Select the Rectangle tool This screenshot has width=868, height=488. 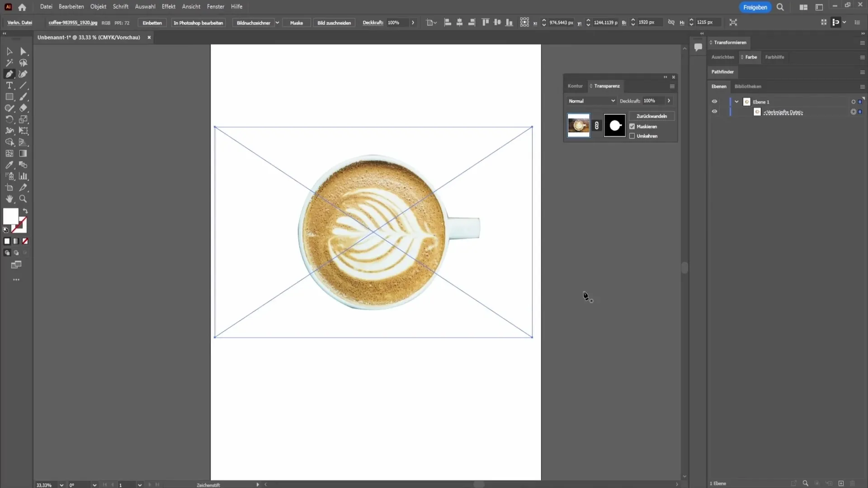tap(9, 97)
